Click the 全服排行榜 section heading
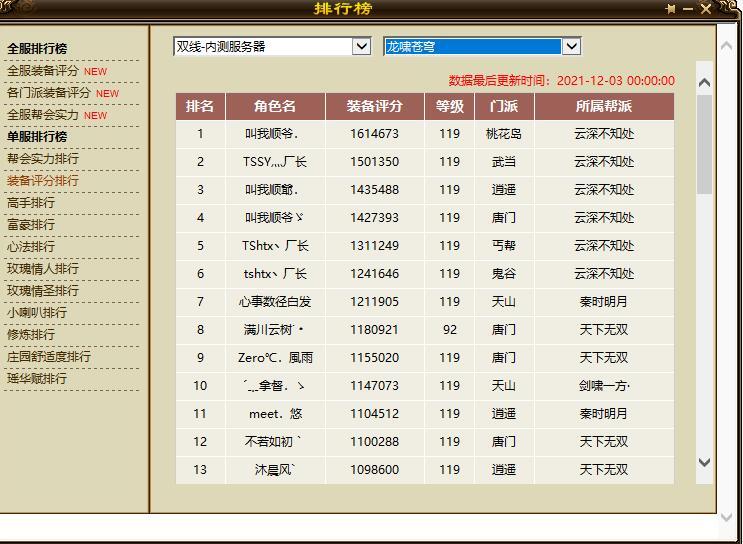743x544 pixels. tap(37, 48)
